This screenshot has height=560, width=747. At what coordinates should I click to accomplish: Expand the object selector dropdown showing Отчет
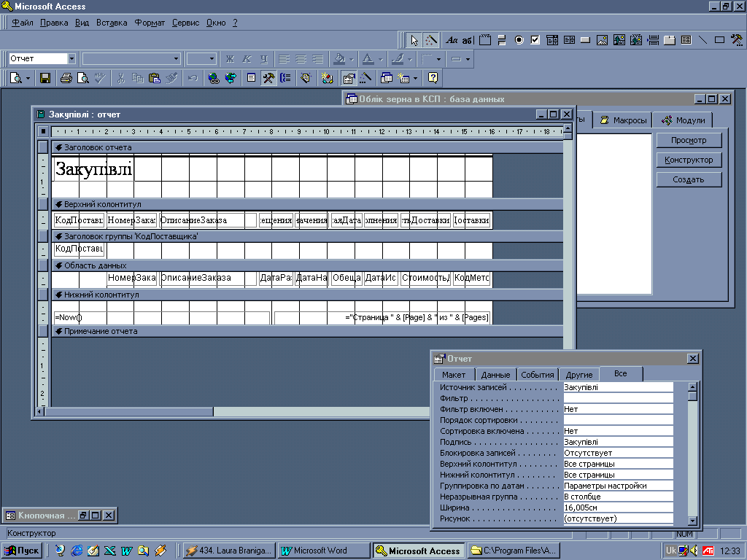71,58
